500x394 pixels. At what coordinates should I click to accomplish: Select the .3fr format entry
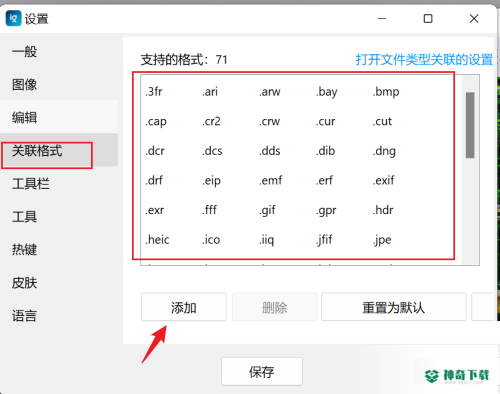pos(154,91)
